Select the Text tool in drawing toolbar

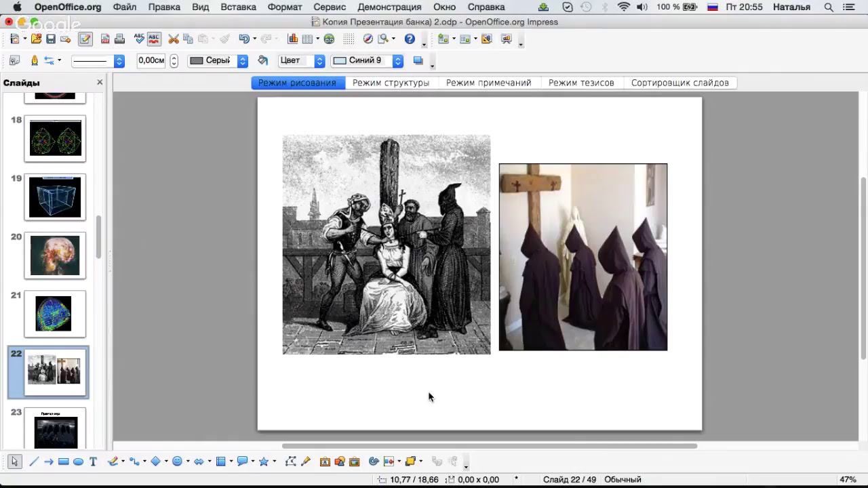coord(93,462)
